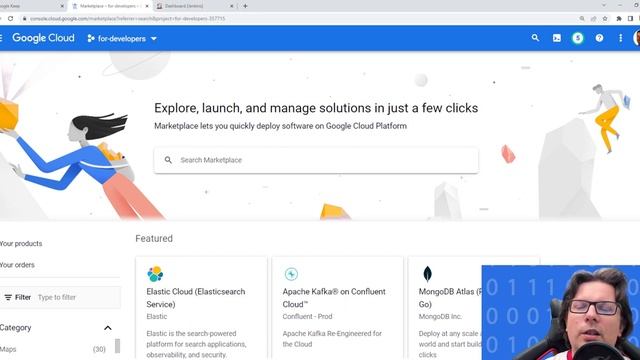The height and width of the screenshot is (360, 640).
Task: Click the browser address bar URL
Action: 127,19
